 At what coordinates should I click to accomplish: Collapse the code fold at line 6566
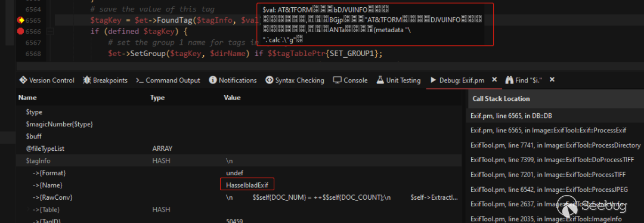click(51, 31)
